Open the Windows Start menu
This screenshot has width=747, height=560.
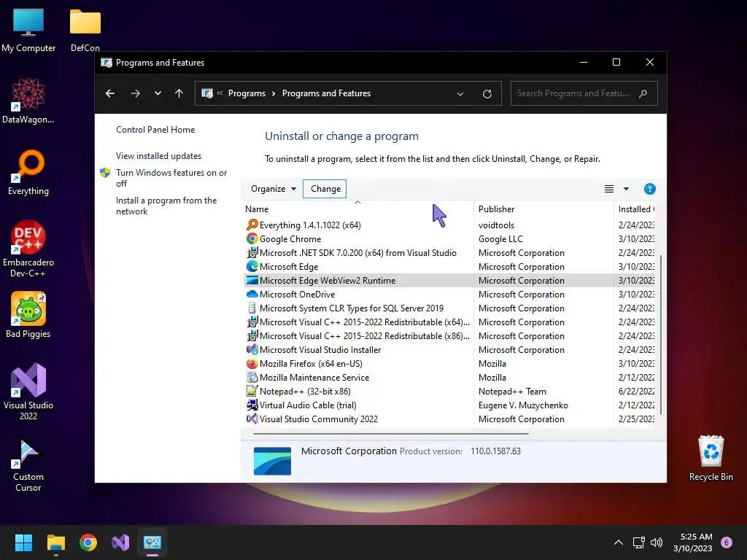coord(23,542)
